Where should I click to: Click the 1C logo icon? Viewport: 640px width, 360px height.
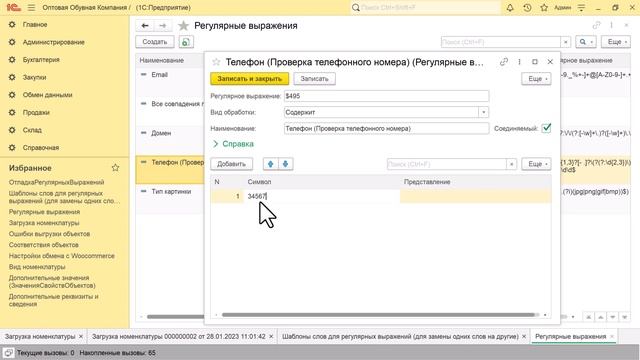[x=13, y=8]
